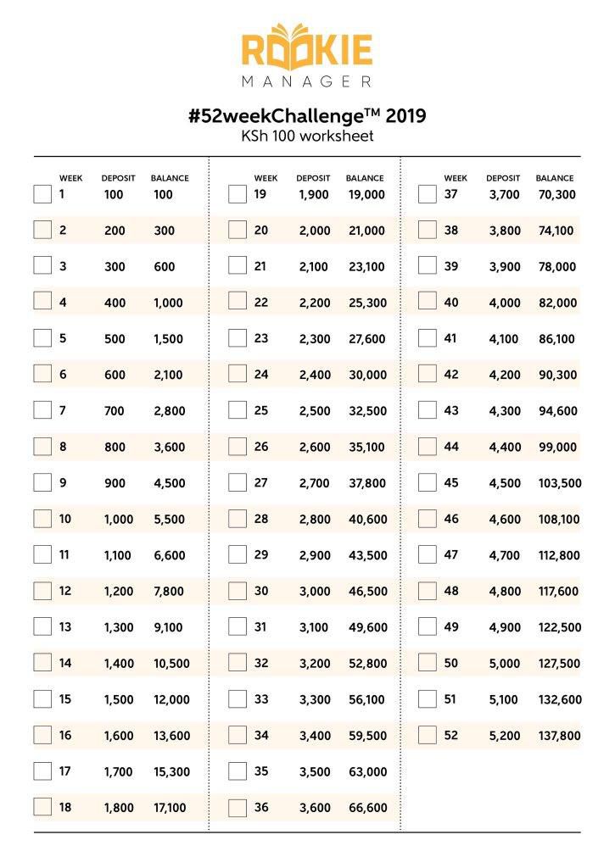This screenshot has width=615, height=868.
Task: Click the last column's BALANCE header
Action: [555, 178]
